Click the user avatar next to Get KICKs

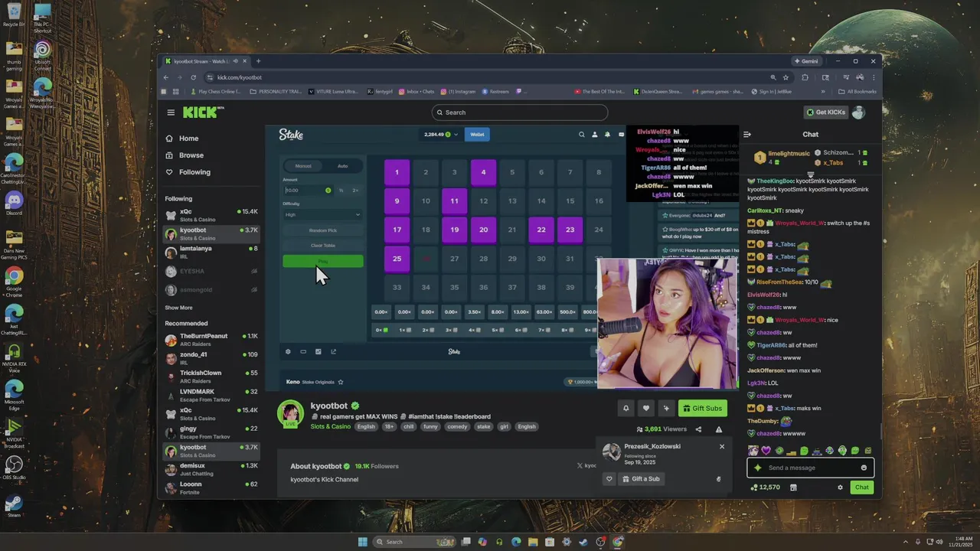[858, 112]
